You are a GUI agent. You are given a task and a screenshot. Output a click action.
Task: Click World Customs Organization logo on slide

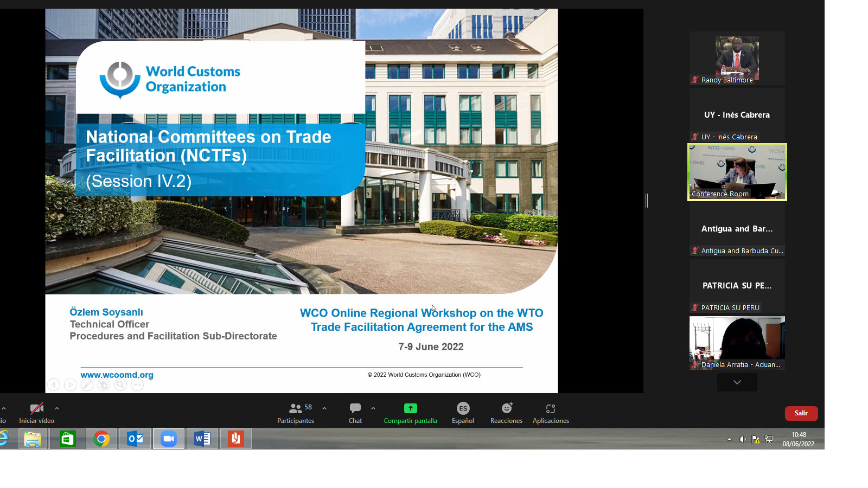tap(170, 80)
